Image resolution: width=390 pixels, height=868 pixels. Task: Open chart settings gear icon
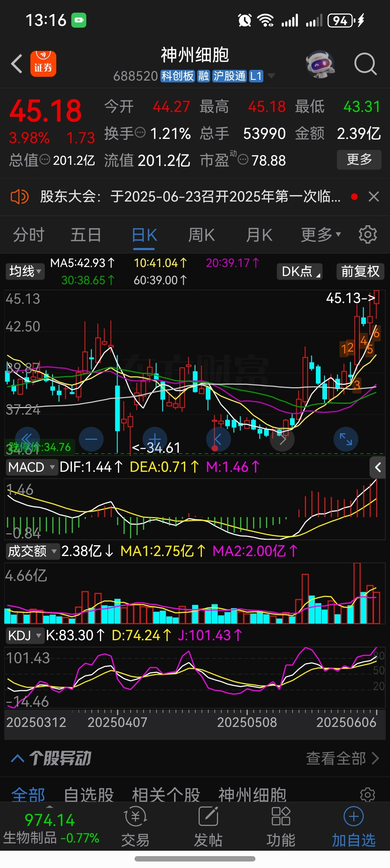click(x=368, y=235)
